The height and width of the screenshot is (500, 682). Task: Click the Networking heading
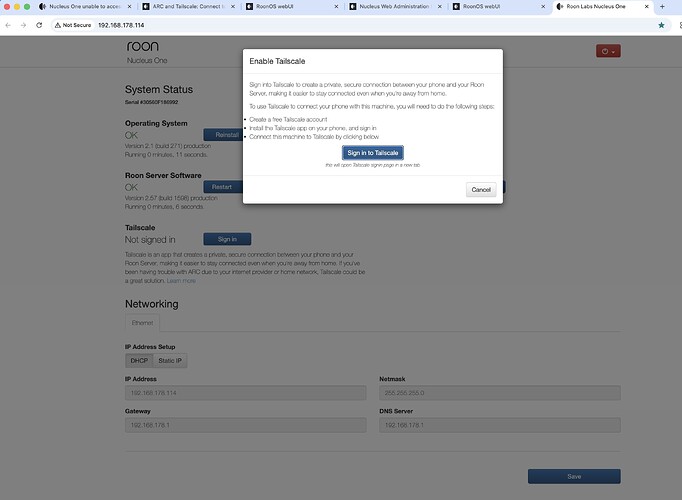tap(152, 304)
